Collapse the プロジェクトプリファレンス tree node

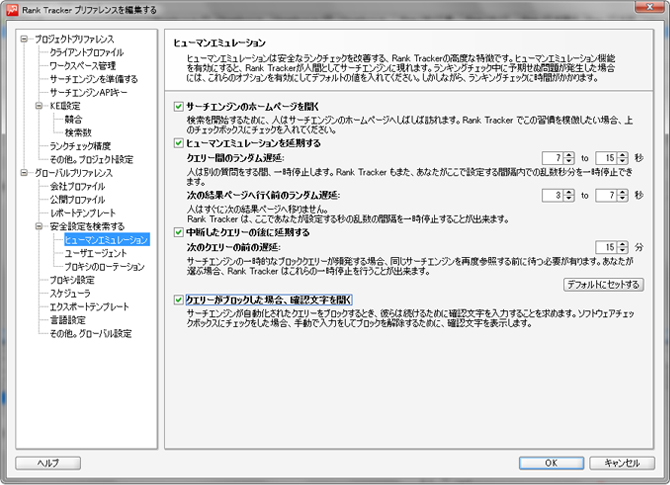coord(24,39)
